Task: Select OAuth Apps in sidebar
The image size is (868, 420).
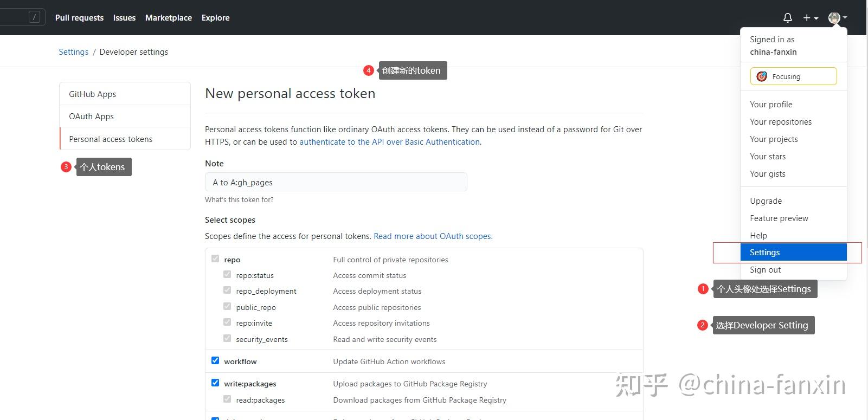Action: pyautogui.click(x=125, y=116)
